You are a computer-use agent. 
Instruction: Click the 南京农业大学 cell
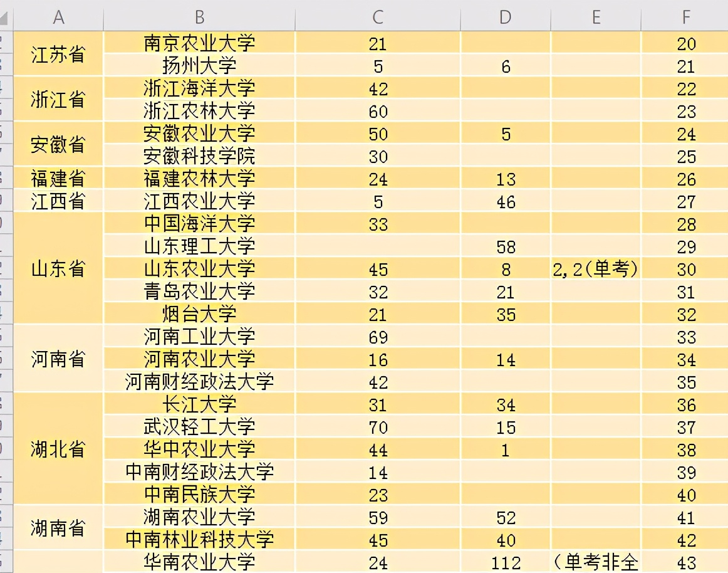199,43
